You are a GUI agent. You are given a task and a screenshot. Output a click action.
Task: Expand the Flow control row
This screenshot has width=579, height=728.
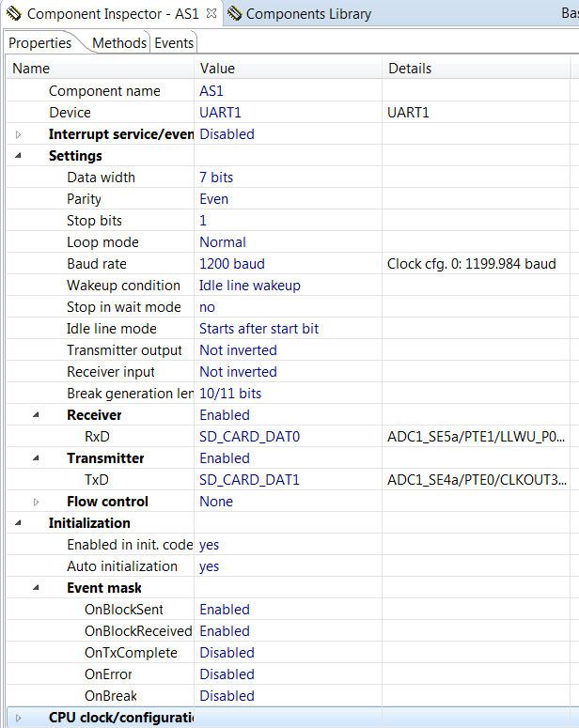37,502
